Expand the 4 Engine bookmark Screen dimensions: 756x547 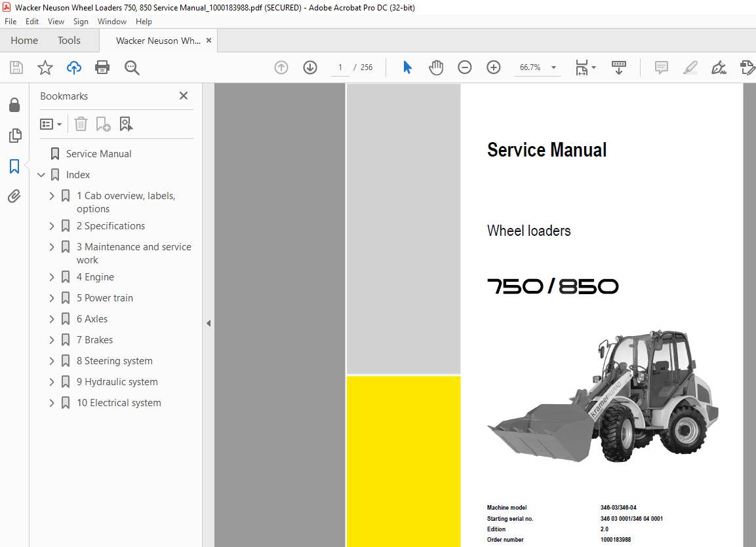point(52,277)
